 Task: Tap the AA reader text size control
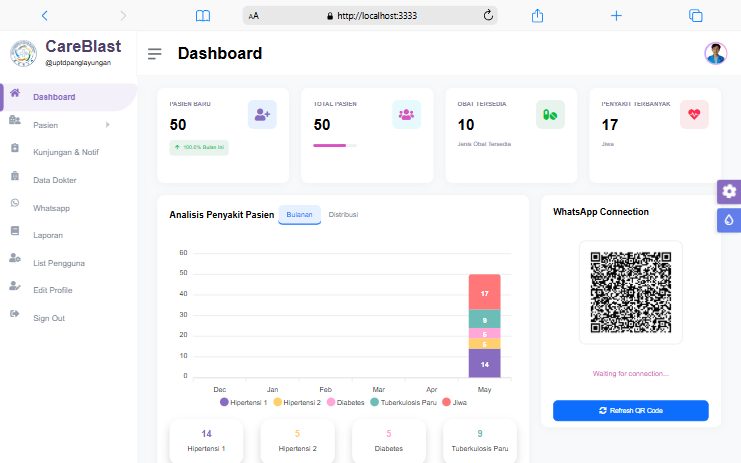254,16
